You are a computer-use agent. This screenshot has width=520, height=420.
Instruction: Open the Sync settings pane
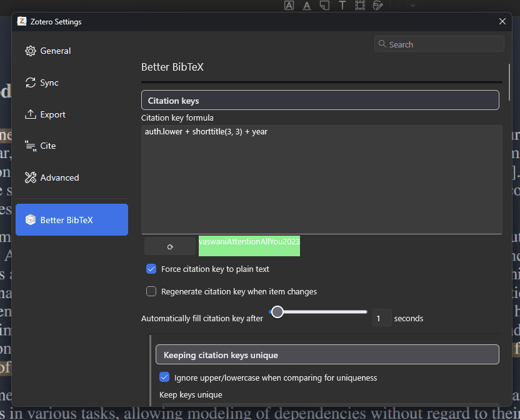pyautogui.click(x=72, y=82)
